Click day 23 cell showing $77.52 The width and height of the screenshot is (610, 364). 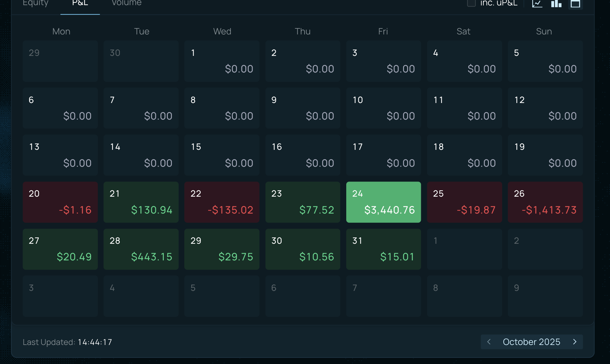pyautogui.click(x=303, y=202)
